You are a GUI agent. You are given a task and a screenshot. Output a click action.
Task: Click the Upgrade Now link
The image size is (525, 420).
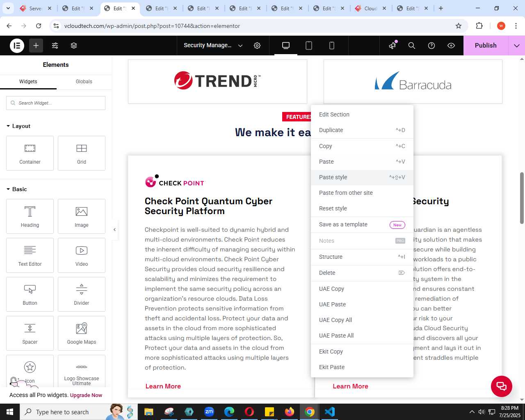(86, 395)
